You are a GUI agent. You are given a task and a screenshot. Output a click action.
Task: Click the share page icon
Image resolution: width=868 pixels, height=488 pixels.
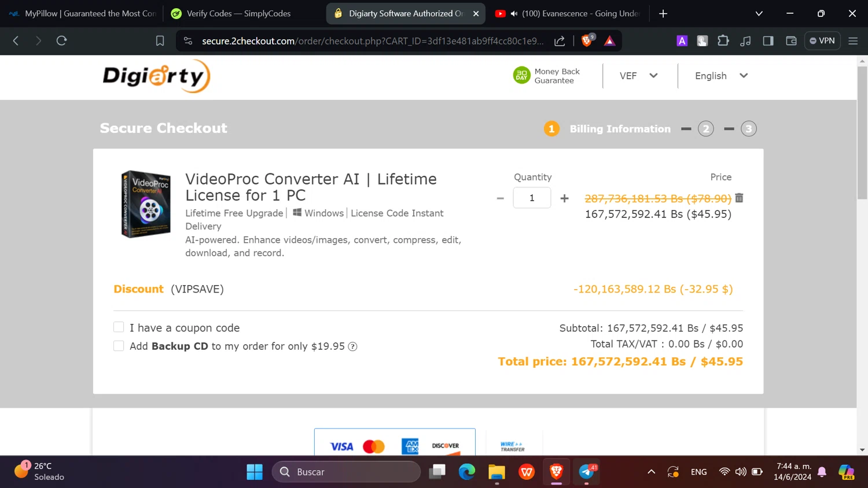pos(560,40)
